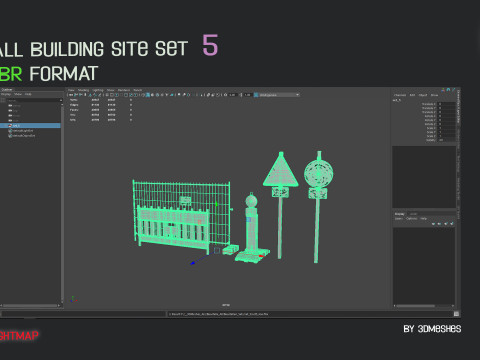Open the Outliner Display menu
The height and width of the screenshot is (360, 480).
6,94
